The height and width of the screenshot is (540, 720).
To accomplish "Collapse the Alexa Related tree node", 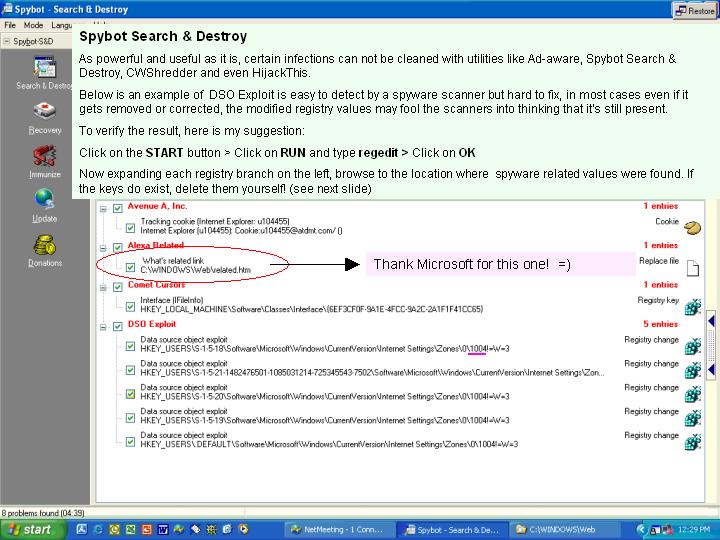I will (103, 248).
